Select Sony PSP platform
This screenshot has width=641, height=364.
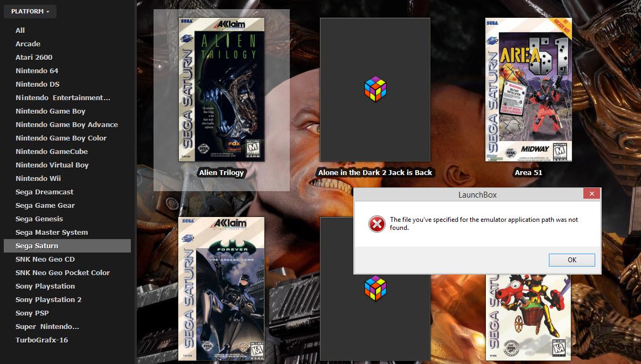[x=32, y=313]
